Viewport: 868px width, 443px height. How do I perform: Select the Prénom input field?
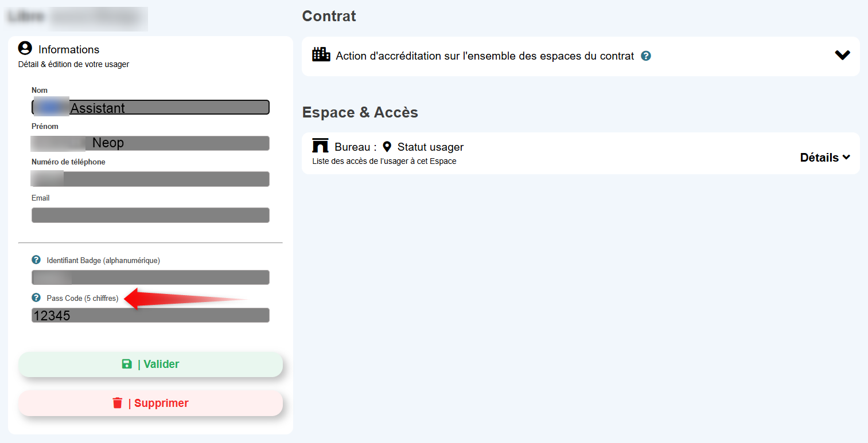coord(150,143)
